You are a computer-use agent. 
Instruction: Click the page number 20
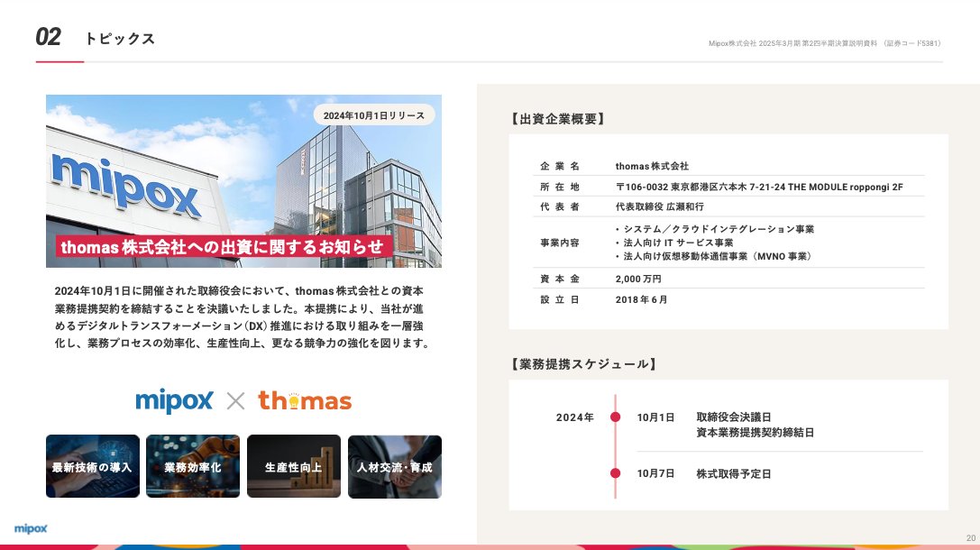coord(971,538)
